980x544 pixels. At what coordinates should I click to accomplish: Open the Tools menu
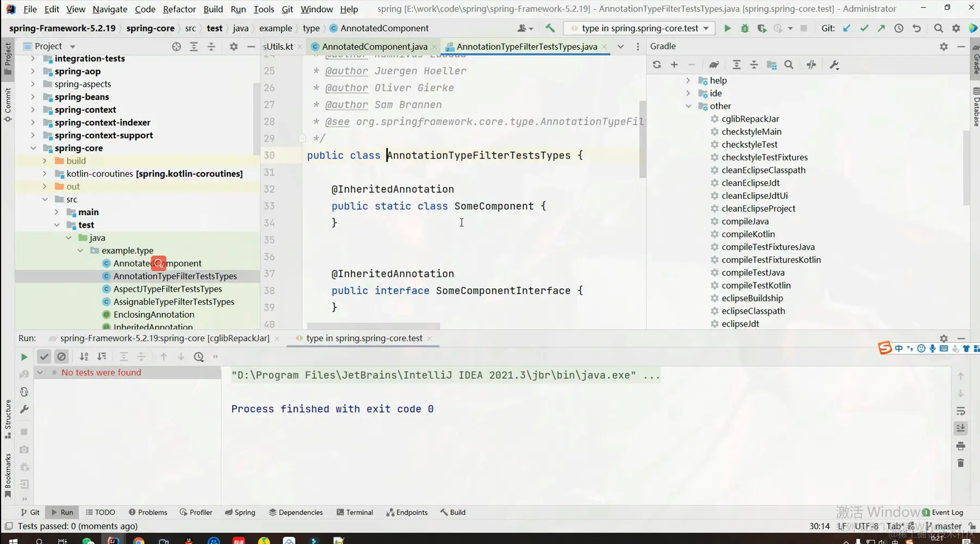(x=263, y=9)
